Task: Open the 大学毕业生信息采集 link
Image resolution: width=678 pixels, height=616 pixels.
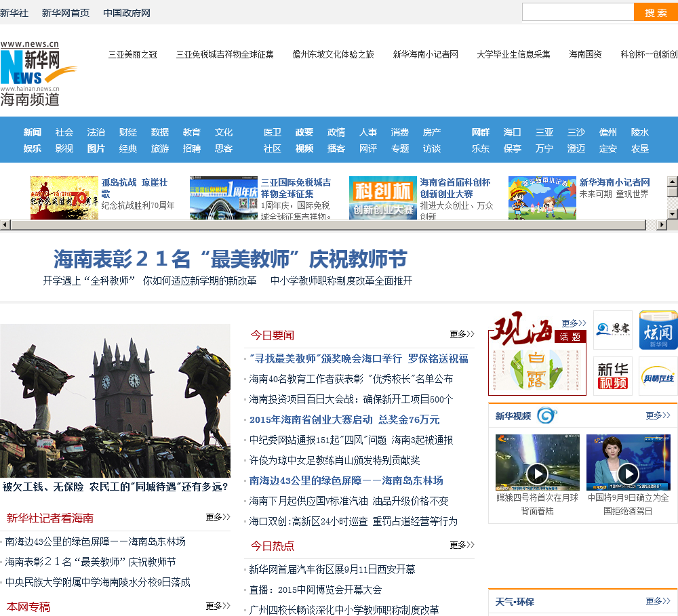Action: (514, 54)
